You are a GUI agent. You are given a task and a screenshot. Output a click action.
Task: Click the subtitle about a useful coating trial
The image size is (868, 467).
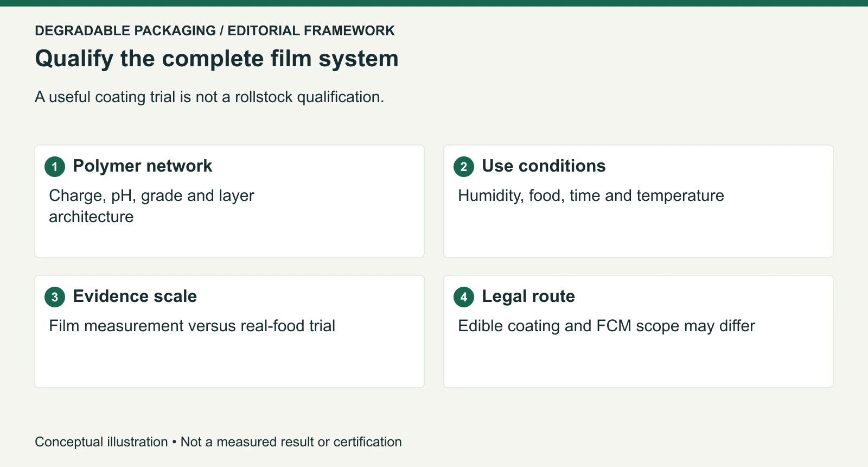(209, 97)
